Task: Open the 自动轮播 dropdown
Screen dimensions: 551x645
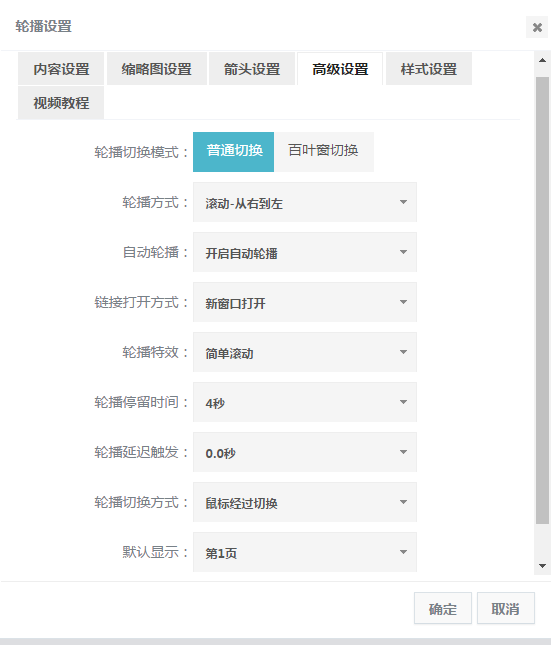Action: point(305,252)
